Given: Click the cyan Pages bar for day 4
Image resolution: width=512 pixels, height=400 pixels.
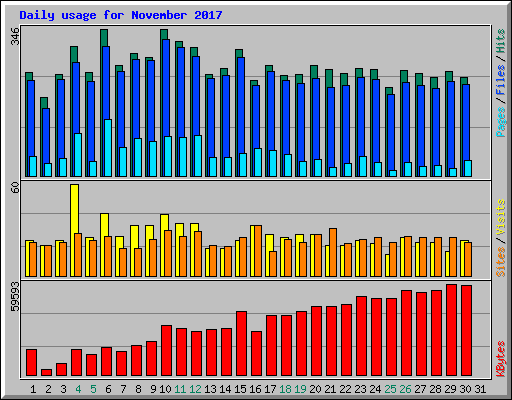Looking at the screenshot, I should [78, 155].
